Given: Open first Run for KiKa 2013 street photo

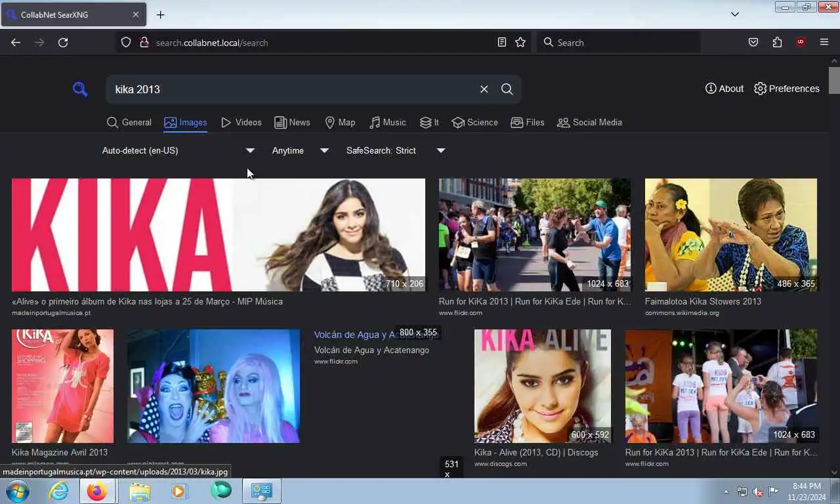Looking at the screenshot, I should tap(535, 235).
